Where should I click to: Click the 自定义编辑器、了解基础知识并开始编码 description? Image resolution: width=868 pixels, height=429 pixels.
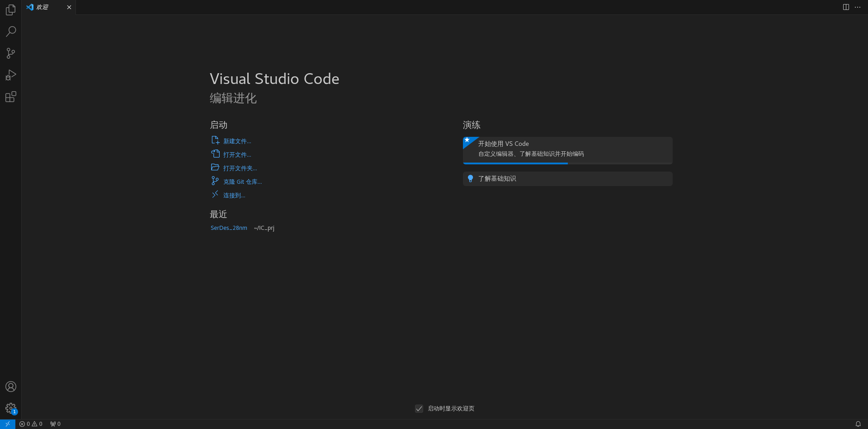point(531,154)
